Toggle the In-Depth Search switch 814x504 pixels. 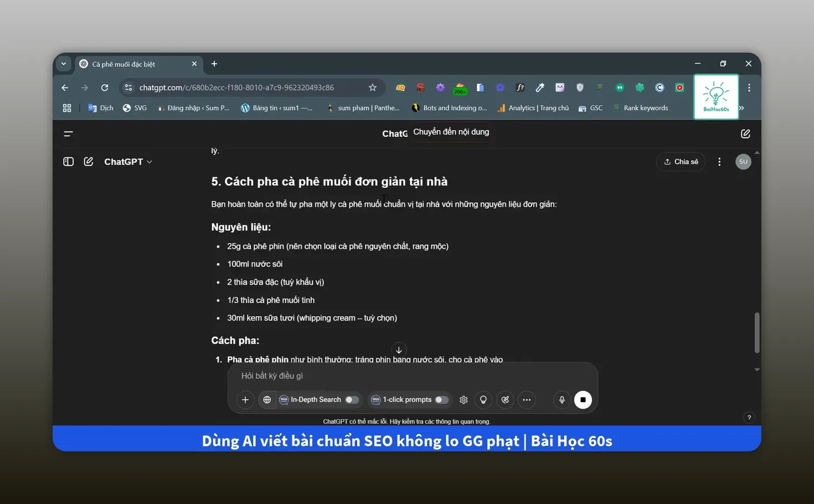pyautogui.click(x=352, y=400)
